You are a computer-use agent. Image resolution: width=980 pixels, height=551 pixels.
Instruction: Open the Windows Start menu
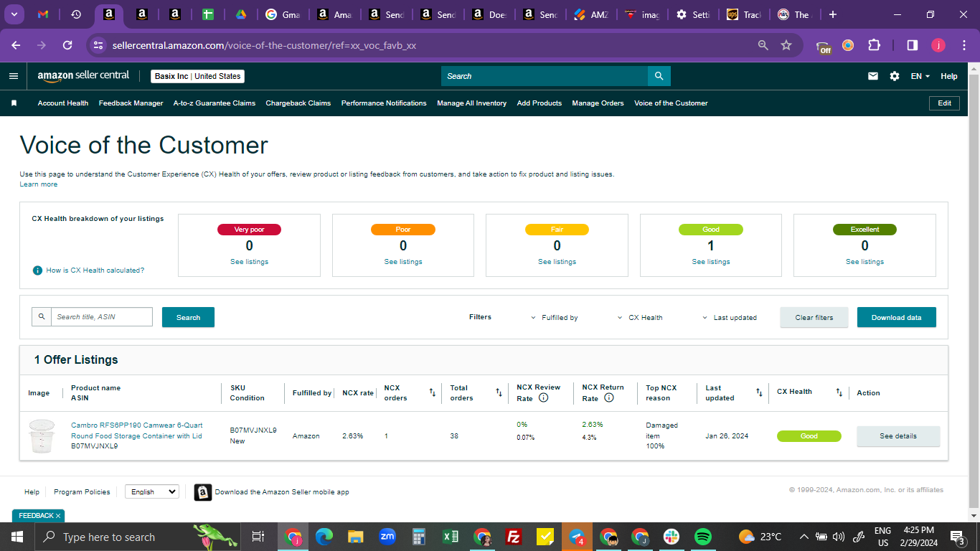[x=17, y=537]
